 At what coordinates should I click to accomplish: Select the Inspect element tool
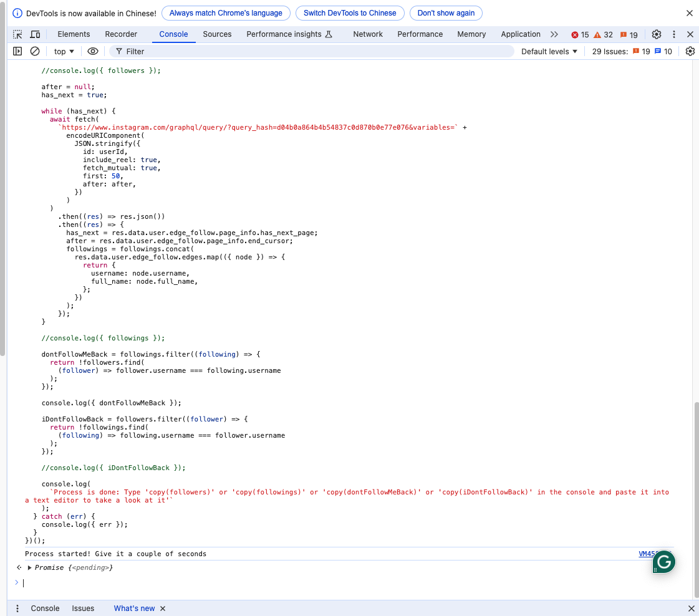point(17,34)
